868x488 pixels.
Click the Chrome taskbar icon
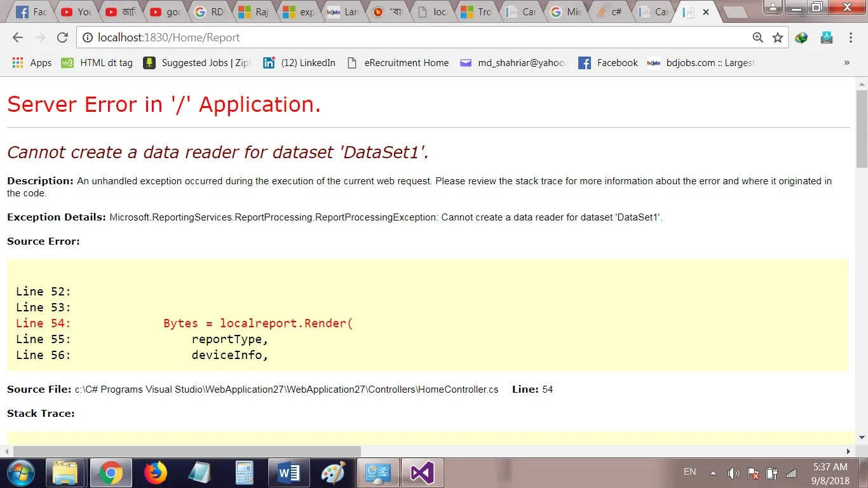pyautogui.click(x=111, y=473)
